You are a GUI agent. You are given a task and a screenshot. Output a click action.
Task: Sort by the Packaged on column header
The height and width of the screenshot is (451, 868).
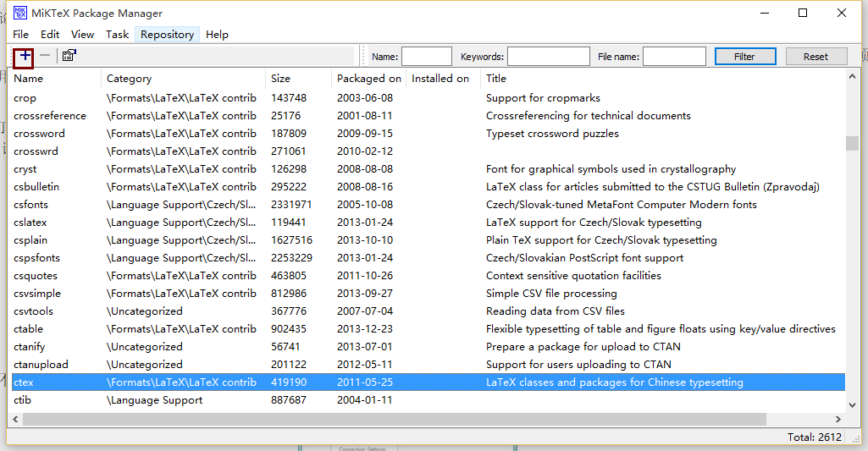tap(368, 78)
